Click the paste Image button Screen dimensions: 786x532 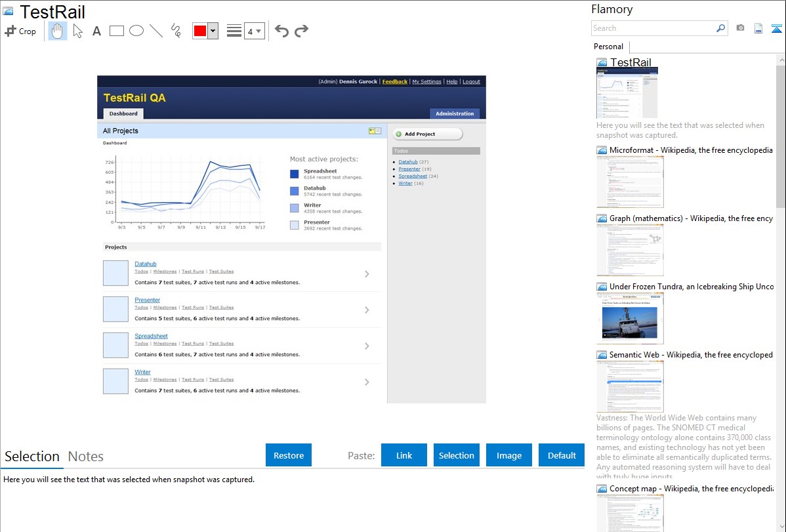coord(508,455)
